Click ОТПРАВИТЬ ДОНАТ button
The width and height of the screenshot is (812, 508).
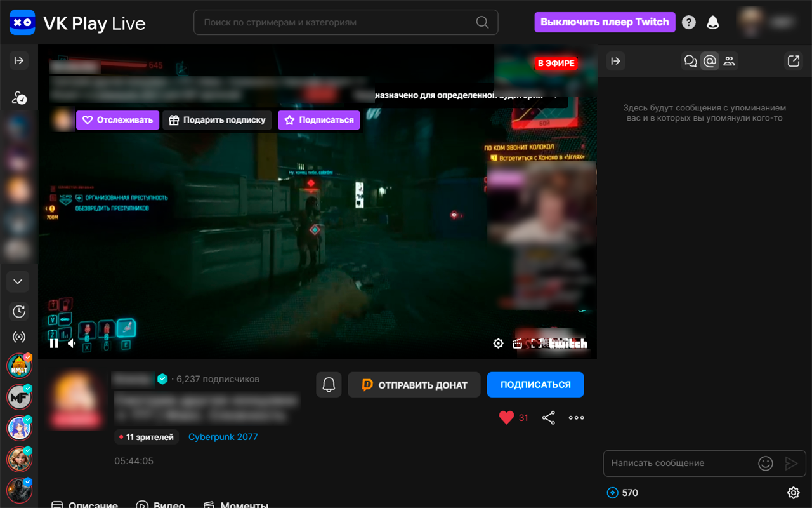[x=414, y=385]
